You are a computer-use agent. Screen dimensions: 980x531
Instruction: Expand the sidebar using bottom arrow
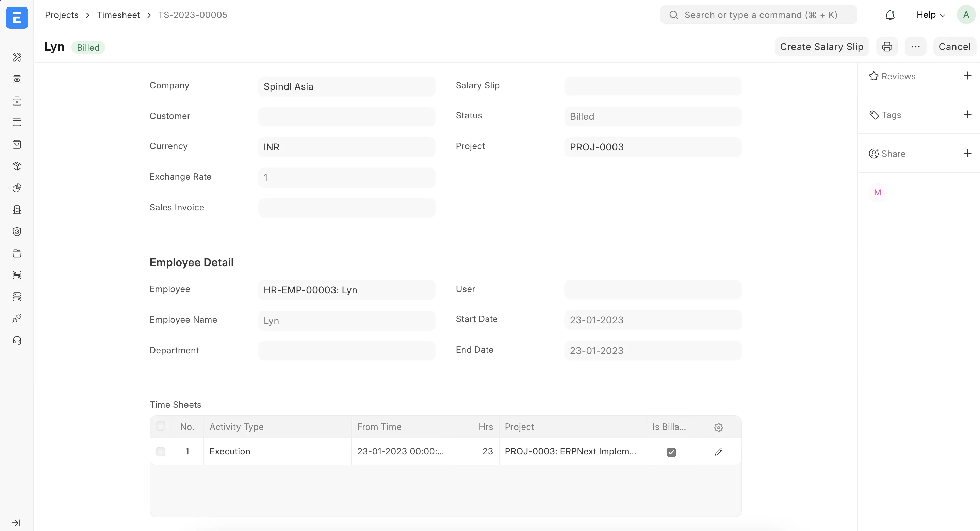[16, 522]
